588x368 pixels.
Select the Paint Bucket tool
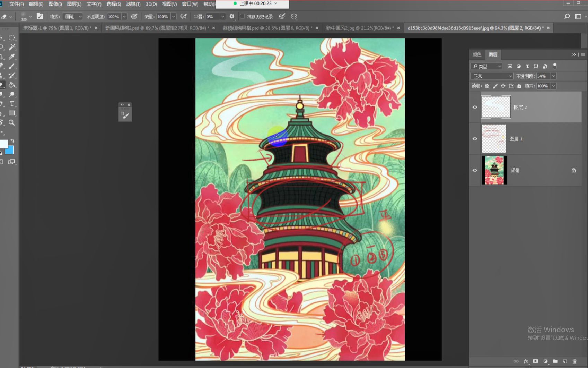click(12, 85)
